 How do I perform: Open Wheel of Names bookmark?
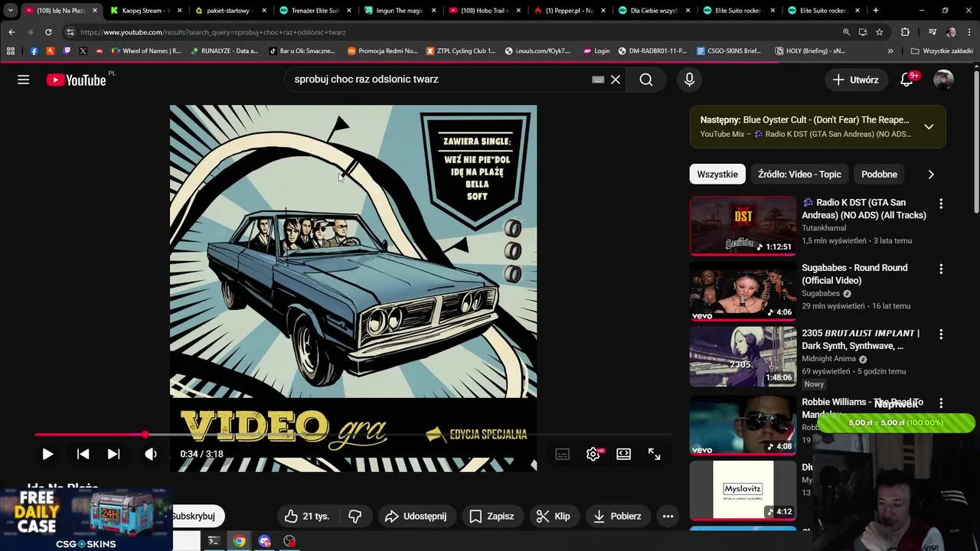click(x=146, y=51)
